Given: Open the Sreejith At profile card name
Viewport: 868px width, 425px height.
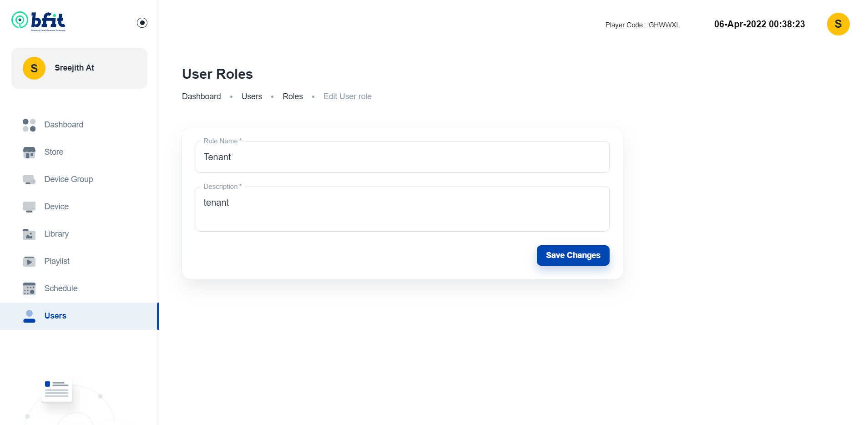Looking at the screenshot, I should (74, 68).
